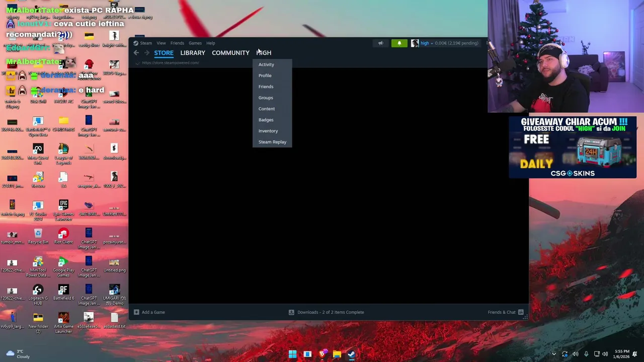
Task: Open the Disk Drill desktop icon
Action: [38, 95]
